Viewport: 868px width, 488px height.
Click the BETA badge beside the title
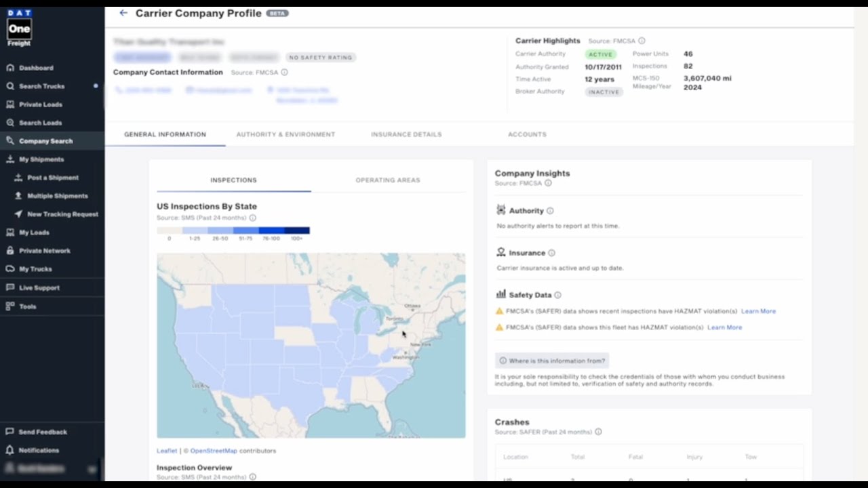(x=277, y=13)
